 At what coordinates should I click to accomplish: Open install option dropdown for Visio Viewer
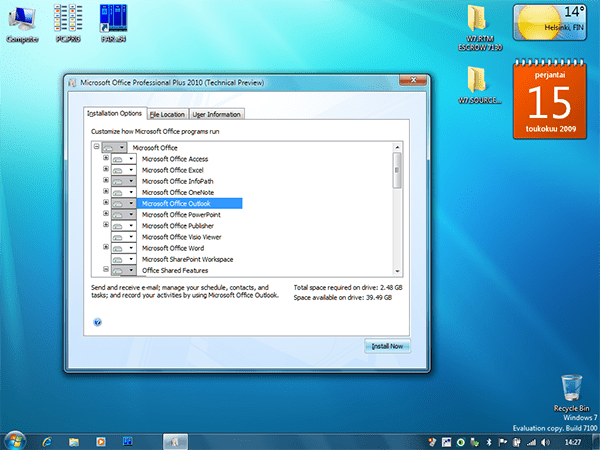pyautogui.click(x=124, y=237)
